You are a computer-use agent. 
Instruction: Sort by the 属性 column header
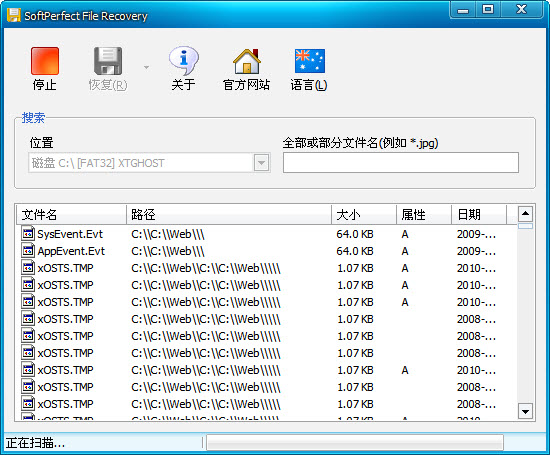(x=424, y=214)
